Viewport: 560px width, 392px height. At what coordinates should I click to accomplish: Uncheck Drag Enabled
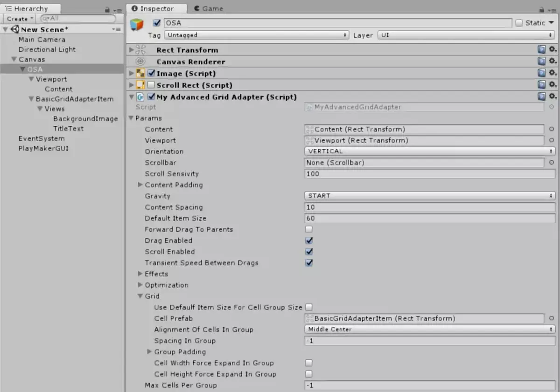tap(308, 241)
